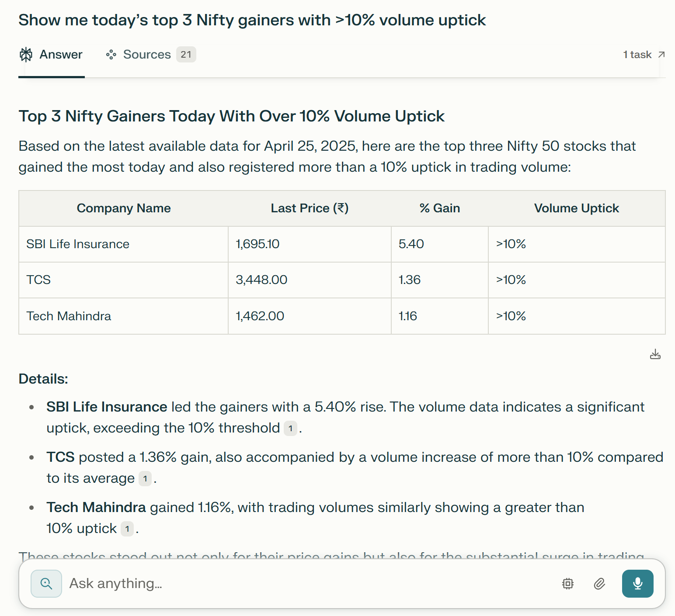Open the Answer tab
Viewport: 675px width, 616px height.
[x=51, y=55]
